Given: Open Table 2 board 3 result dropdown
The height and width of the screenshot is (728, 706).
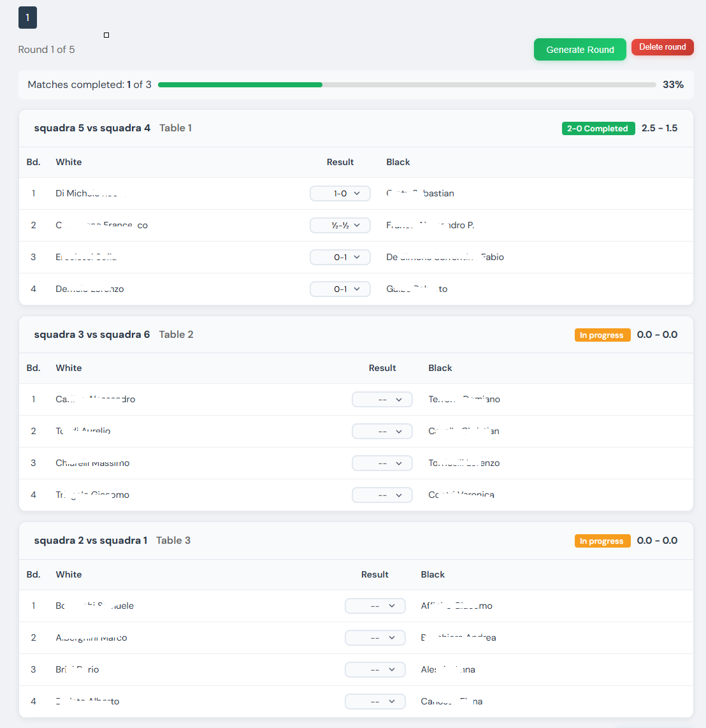Looking at the screenshot, I should click(x=382, y=463).
